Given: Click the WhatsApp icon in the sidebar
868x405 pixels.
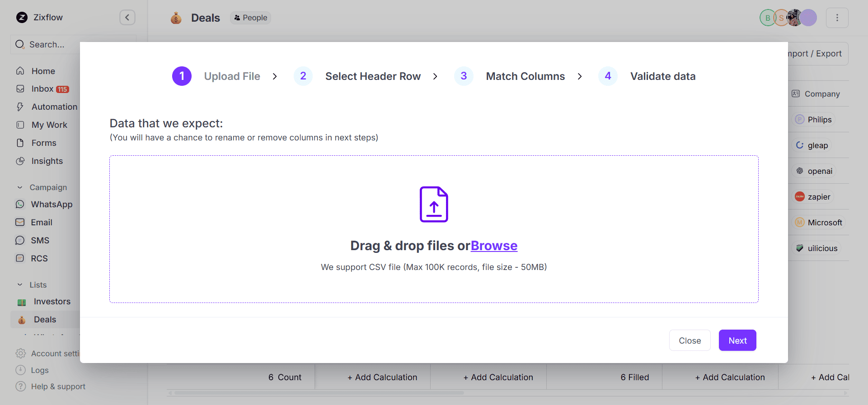Looking at the screenshot, I should click(x=20, y=205).
